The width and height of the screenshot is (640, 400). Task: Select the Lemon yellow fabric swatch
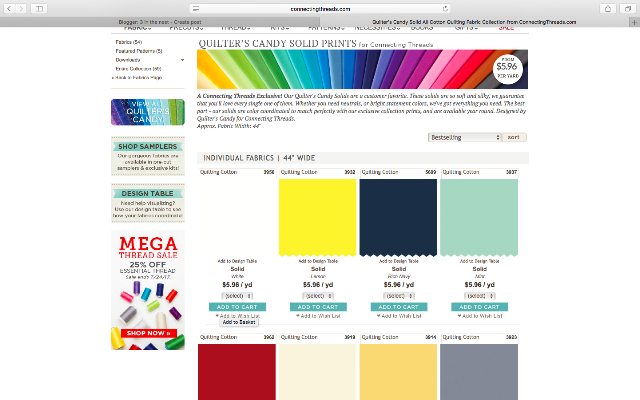pyautogui.click(x=318, y=218)
